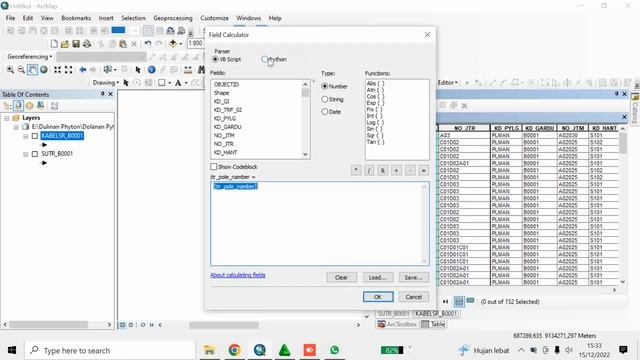Open the Add Data dropdown arrow
Image resolution: width=640 pixels, height=360 pixels.
click(181, 44)
